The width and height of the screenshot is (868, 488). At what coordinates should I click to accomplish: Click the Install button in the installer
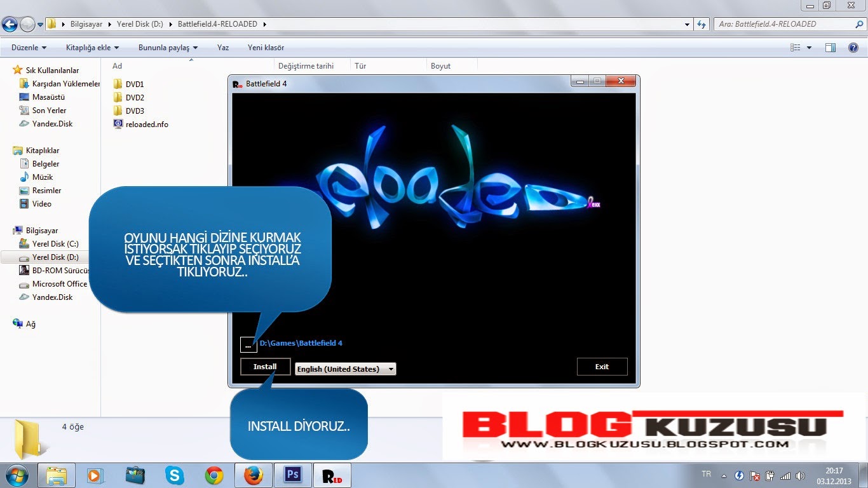(265, 367)
